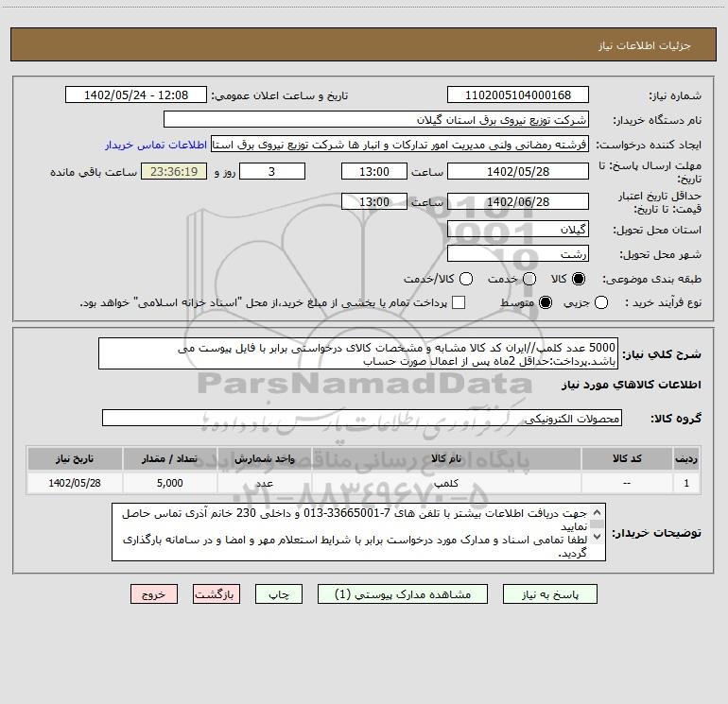Image resolution: width=728 pixels, height=704 pixels.
Task: Click the price validity date 1402/06/28 field
Action: pos(518,201)
